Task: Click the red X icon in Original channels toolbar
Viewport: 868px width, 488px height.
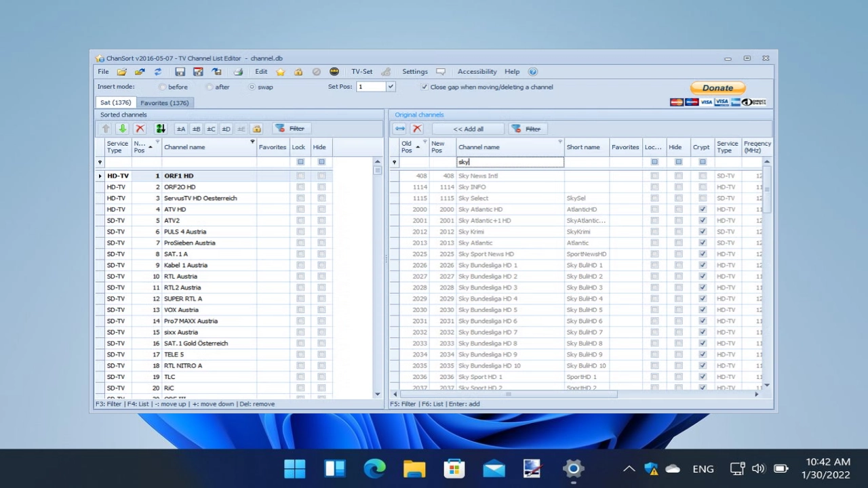Action: pyautogui.click(x=417, y=129)
